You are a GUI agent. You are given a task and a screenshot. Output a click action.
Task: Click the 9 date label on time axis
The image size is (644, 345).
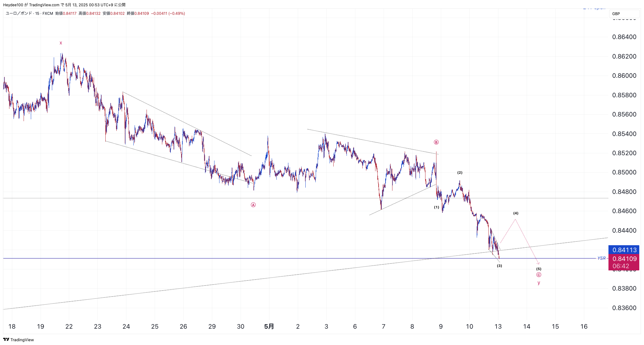coord(441,326)
